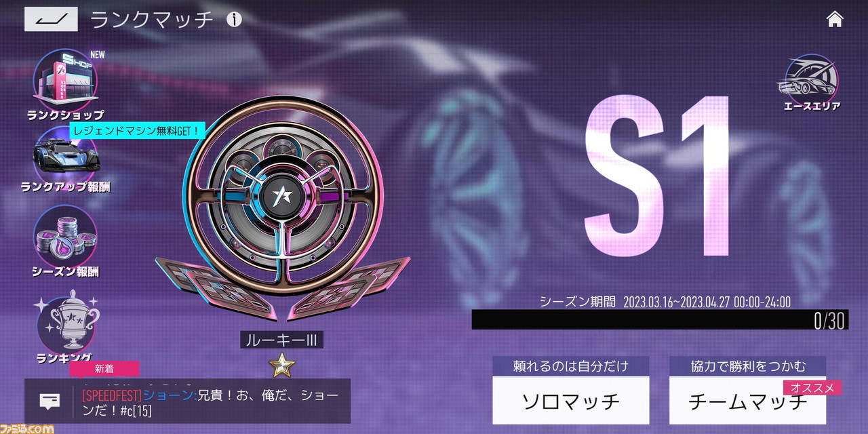868x434 pixels.
Task: Select the ルーキーIII rank label
Action: pos(281,339)
